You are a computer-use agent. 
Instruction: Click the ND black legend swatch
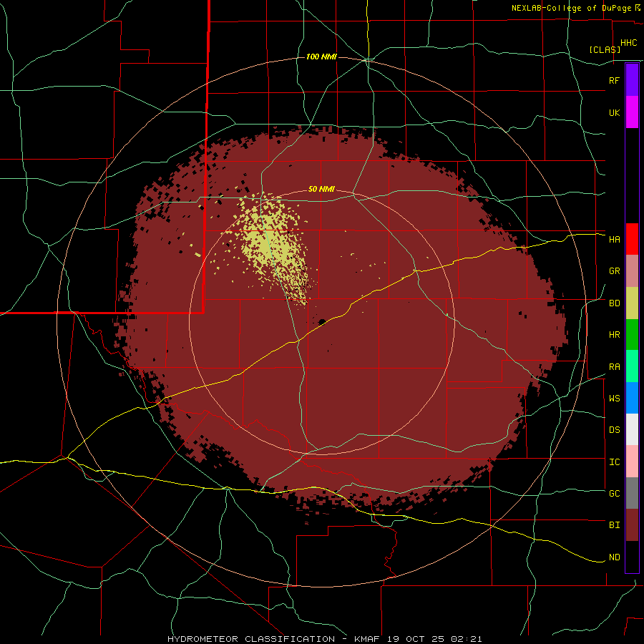pos(632,557)
